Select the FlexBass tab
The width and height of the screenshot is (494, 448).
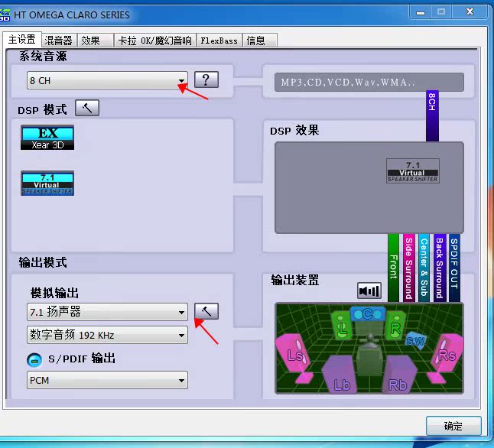[219, 41]
